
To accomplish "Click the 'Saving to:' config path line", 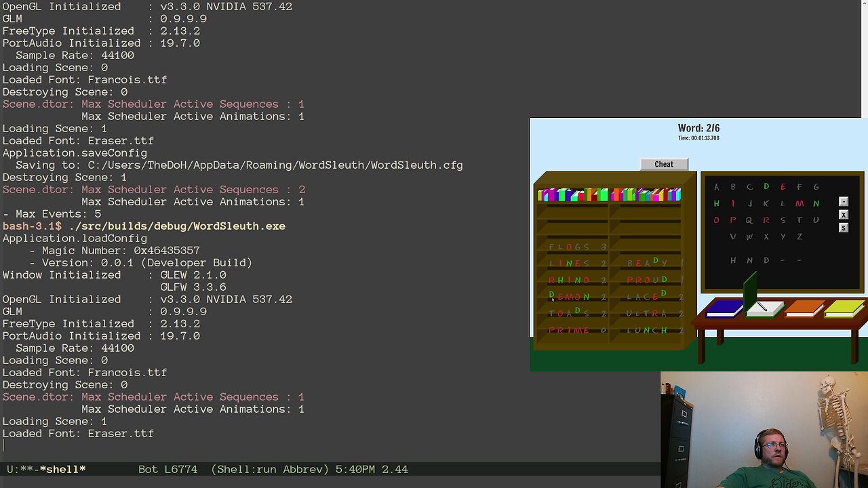I will click(x=239, y=165).
